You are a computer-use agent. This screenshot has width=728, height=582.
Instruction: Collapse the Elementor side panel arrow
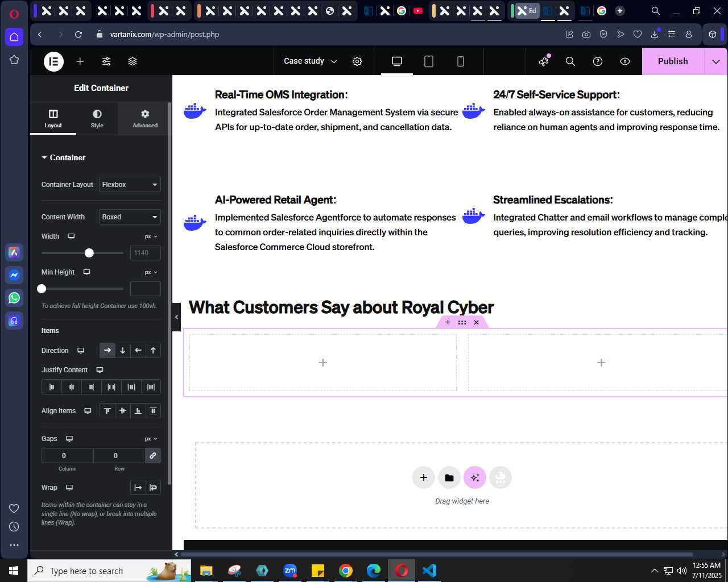177,317
